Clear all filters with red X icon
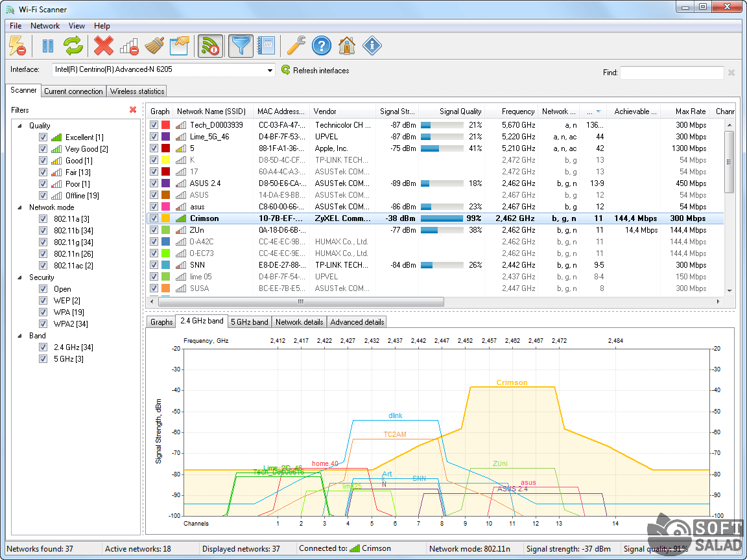 point(133,110)
